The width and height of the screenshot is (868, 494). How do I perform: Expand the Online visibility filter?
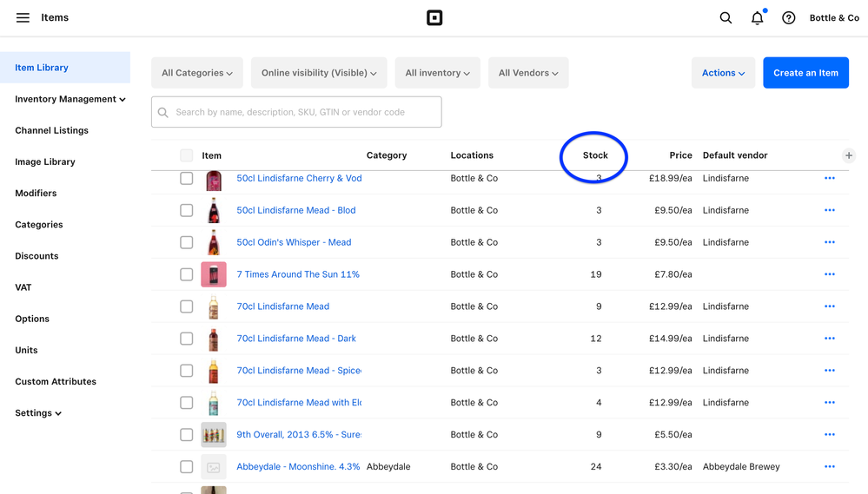coord(319,73)
